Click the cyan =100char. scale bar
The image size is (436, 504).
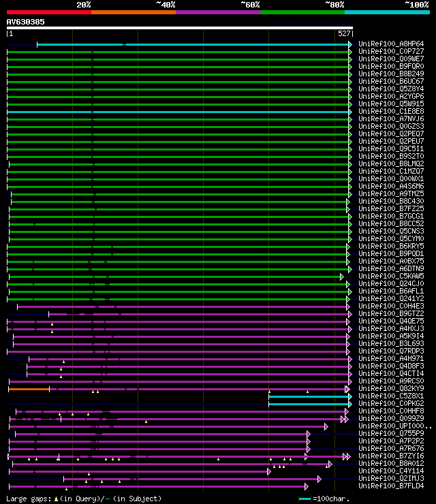pyautogui.click(x=305, y=499)
